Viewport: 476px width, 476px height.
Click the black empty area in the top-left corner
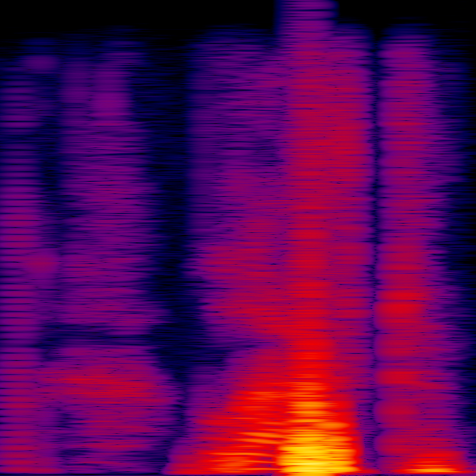coord(70,14)
